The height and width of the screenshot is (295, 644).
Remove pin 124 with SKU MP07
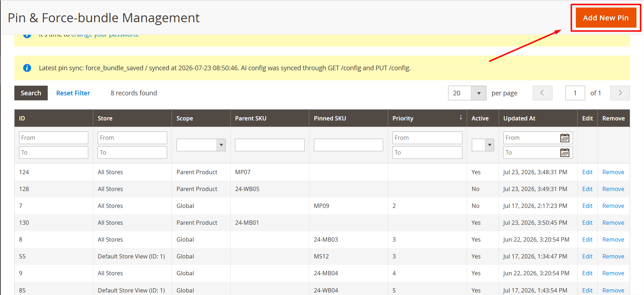click(x=613, y=172)
